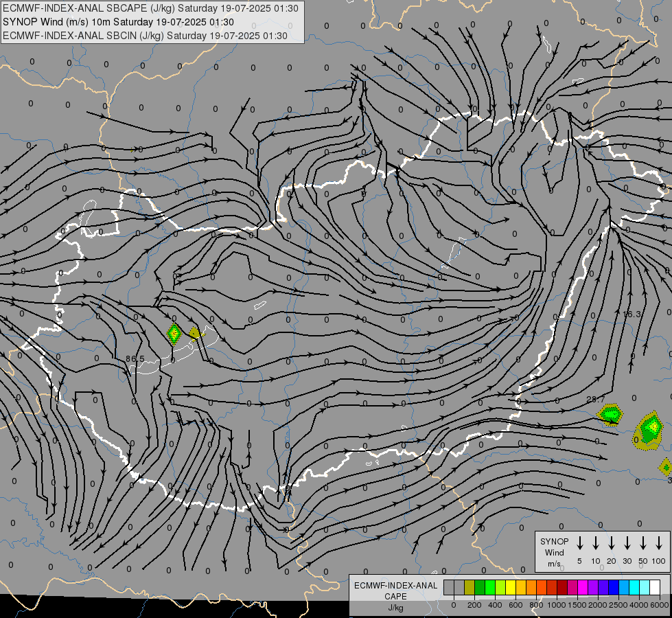Click the 16.3 value label on map

coord(632,314)
